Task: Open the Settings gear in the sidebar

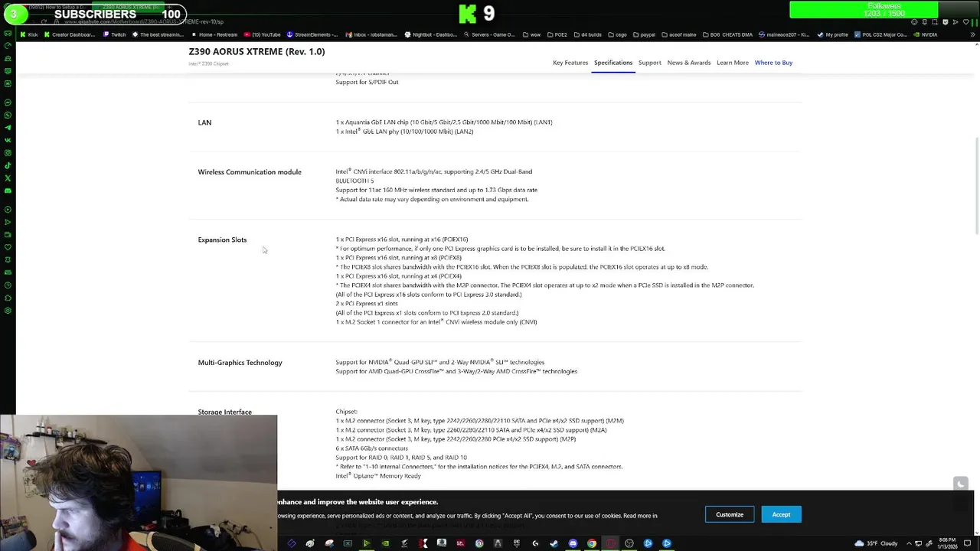Action: click(x=8, y=310)
